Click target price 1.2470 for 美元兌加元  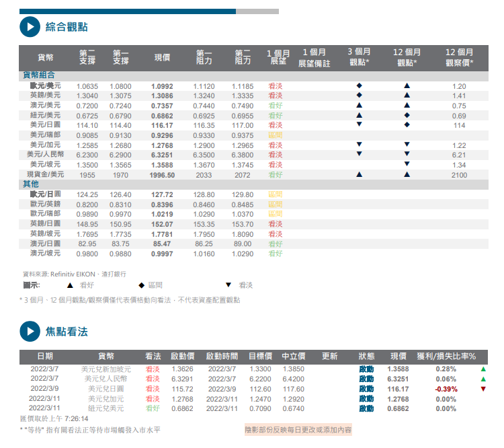pyautogui.click(x=260, y=399)
